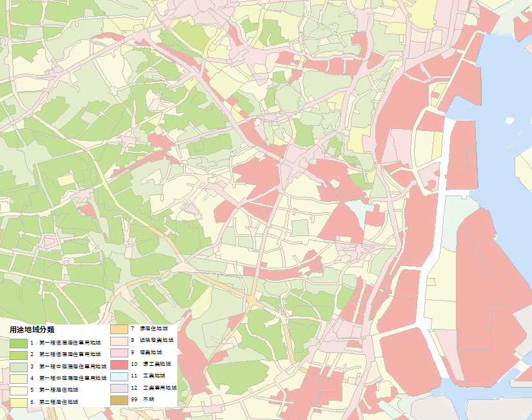Click the legend swatch numbered 1

coord(18,343)
